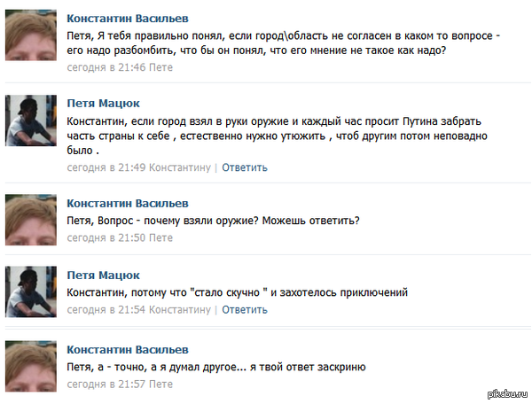Open Петя Мацюк's avatar on the 21:49 comment
Viewport: 532px width, 404px height.
point(32,121)
